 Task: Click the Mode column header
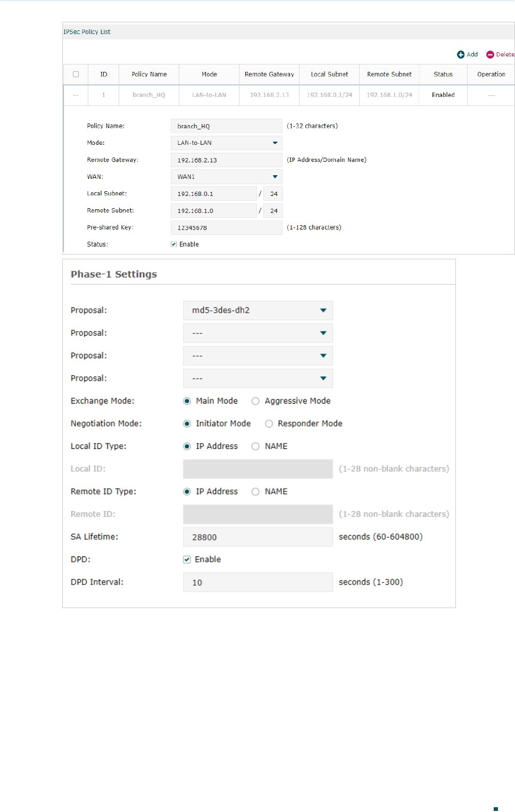[209, 75]
